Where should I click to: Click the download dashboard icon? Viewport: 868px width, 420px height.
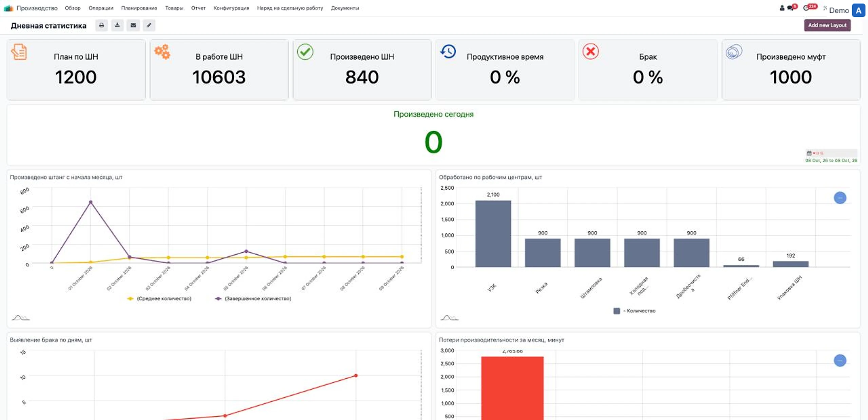click(117, 25)
